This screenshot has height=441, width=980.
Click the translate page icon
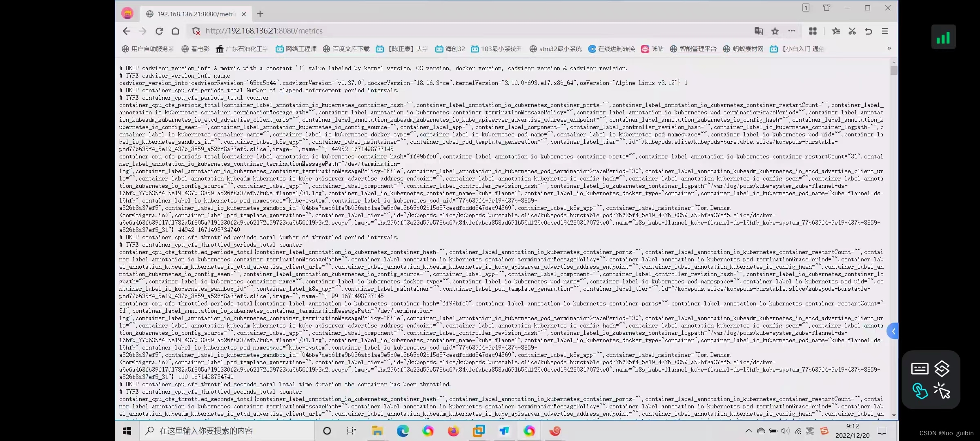pyautogui.click(x=758, y=31)
